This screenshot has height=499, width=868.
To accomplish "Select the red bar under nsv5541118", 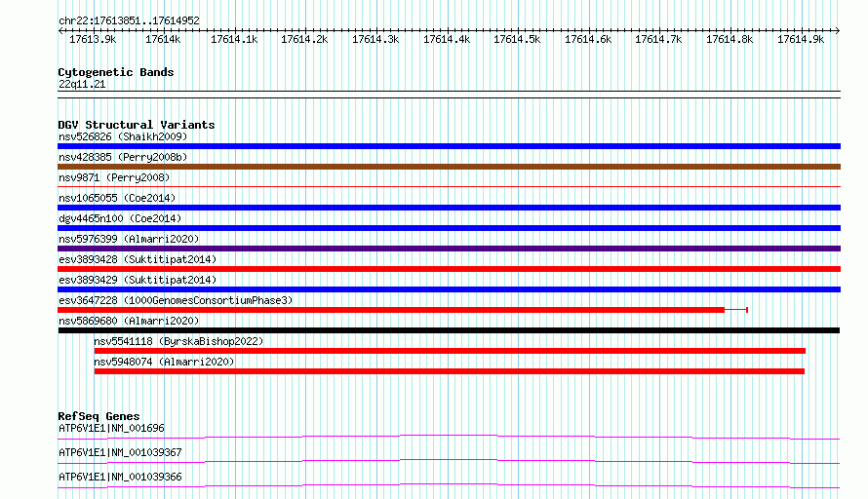I will (x=450, y=351).
